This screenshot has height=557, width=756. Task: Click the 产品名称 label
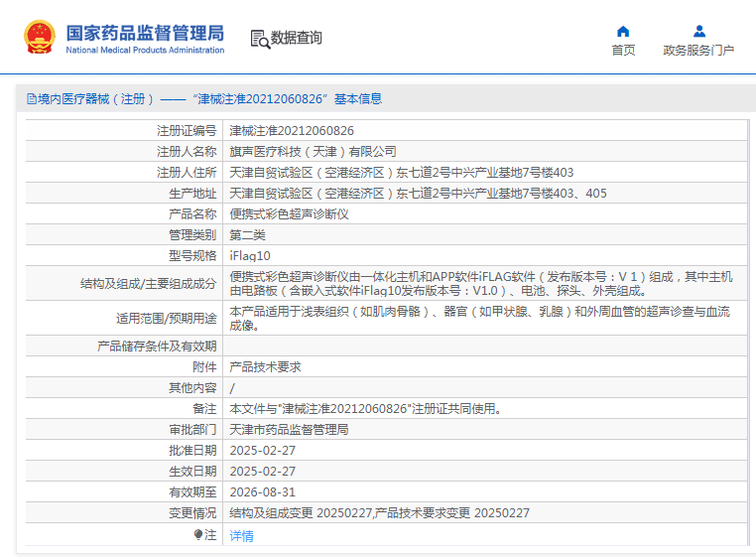point(192,213)
